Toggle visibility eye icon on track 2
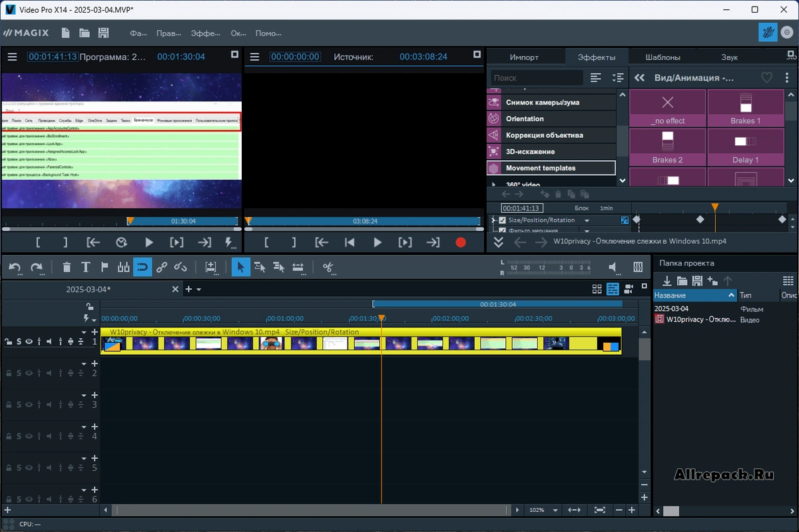Screen dimensions: 799x532 [29, 374]
